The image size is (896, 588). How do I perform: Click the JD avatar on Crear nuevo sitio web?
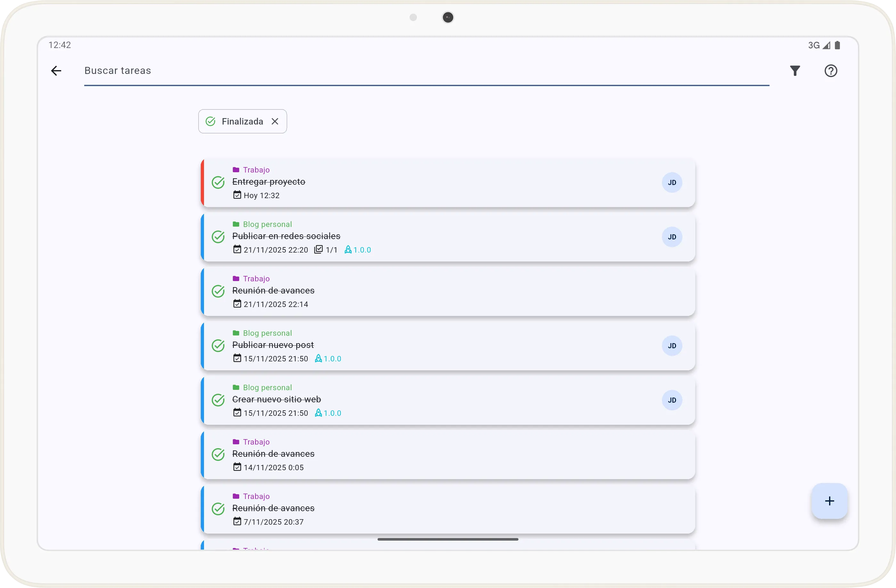pyautogui.click(x=672, y=400)
